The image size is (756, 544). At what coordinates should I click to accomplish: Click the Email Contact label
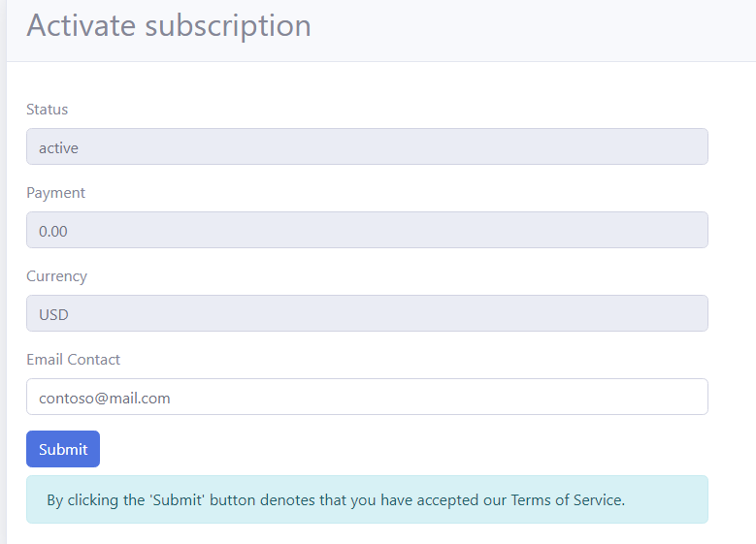[74, 360]
